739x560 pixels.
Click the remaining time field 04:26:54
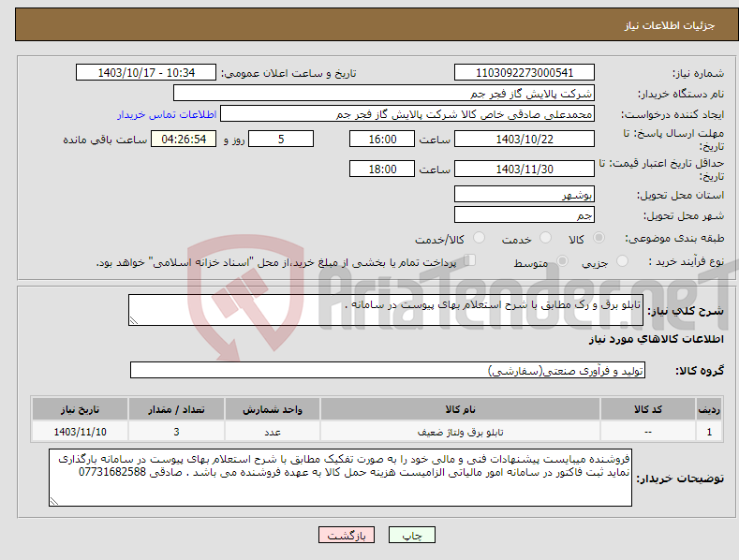pos(184,139)
